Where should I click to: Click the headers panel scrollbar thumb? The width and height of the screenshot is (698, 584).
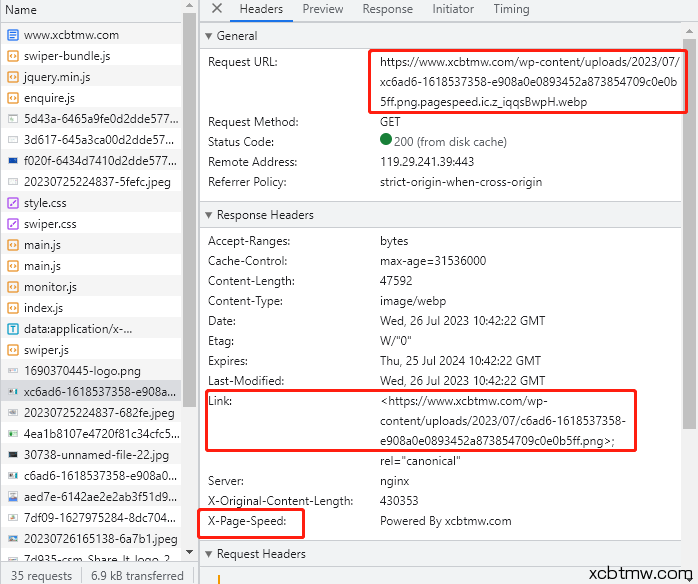[689, 234]
